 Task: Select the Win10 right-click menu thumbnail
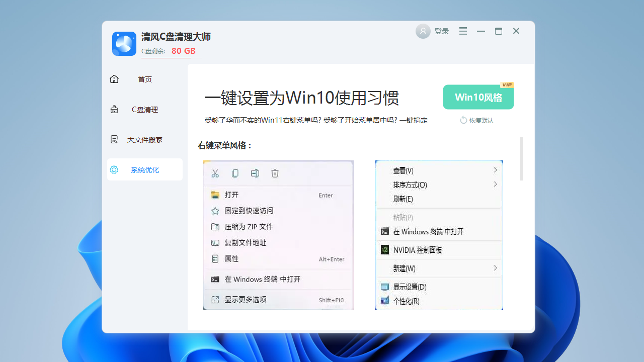click(439, 235)
